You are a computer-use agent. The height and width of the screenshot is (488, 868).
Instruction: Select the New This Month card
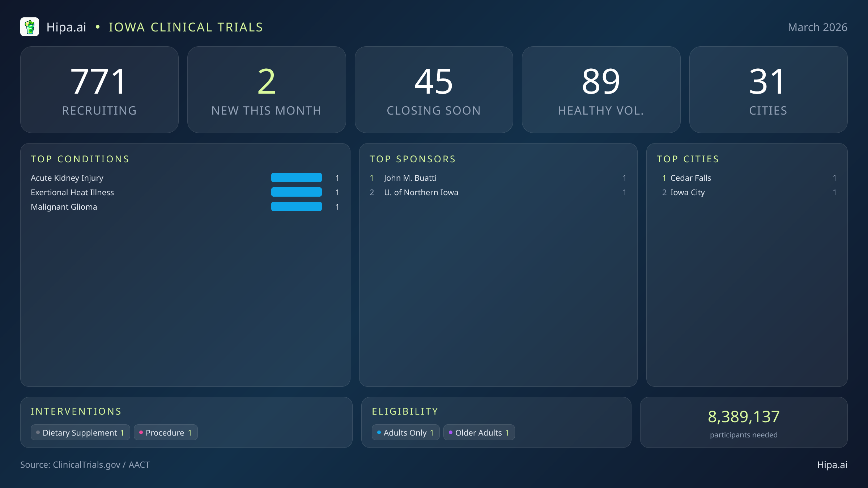click(267, 89)
